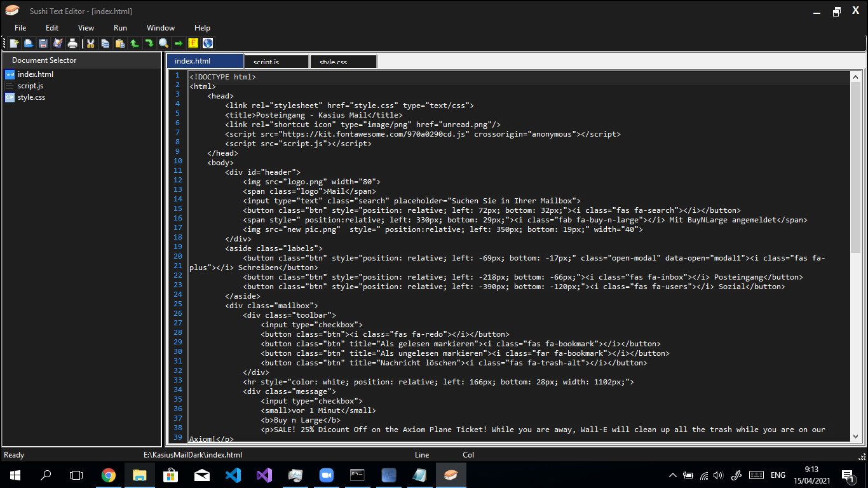Open the notification center icon
This screenshot has width=868, height=488.
click(x=847, y=475)
